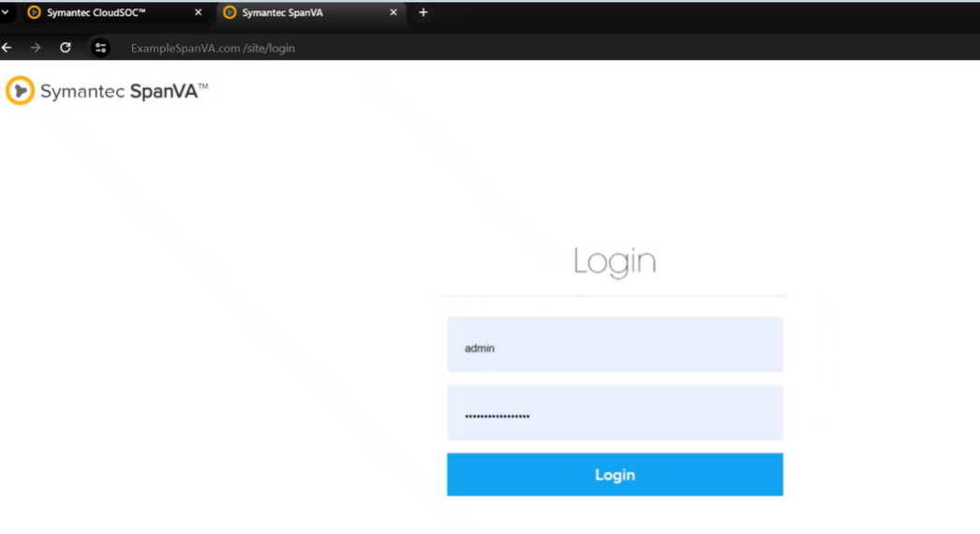Close the Symantec SpanVA tab
Image resolution: width=980 pixels, height=534 pixels.
point(393,12)
